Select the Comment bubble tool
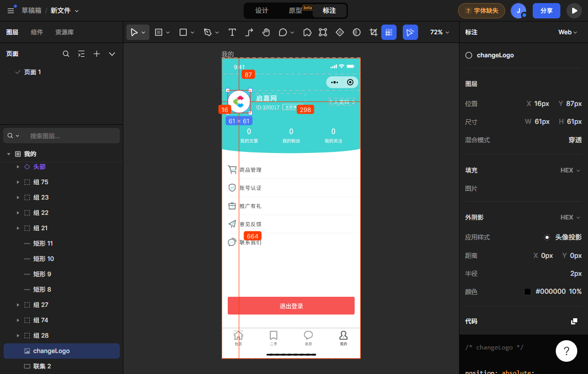 click(x=283, y=32)
